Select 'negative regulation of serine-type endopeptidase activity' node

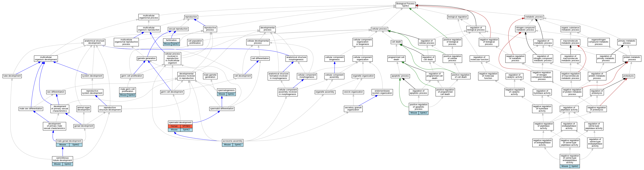point(570,159)
